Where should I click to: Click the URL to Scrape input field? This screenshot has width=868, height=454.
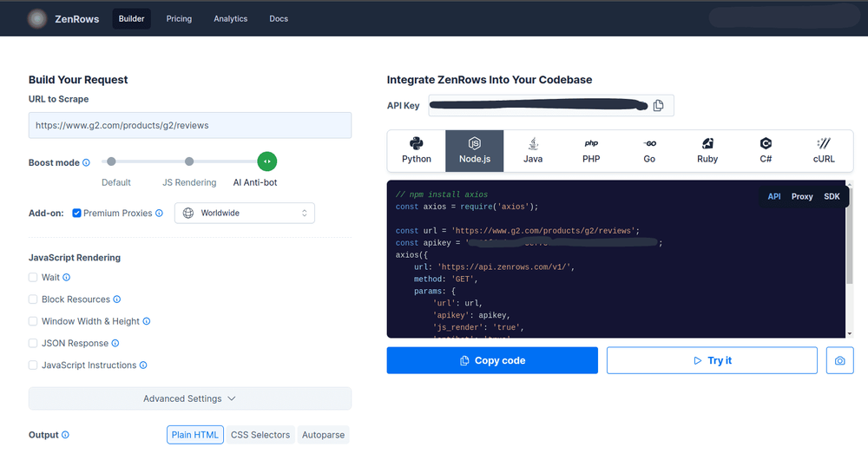(190, 126)
